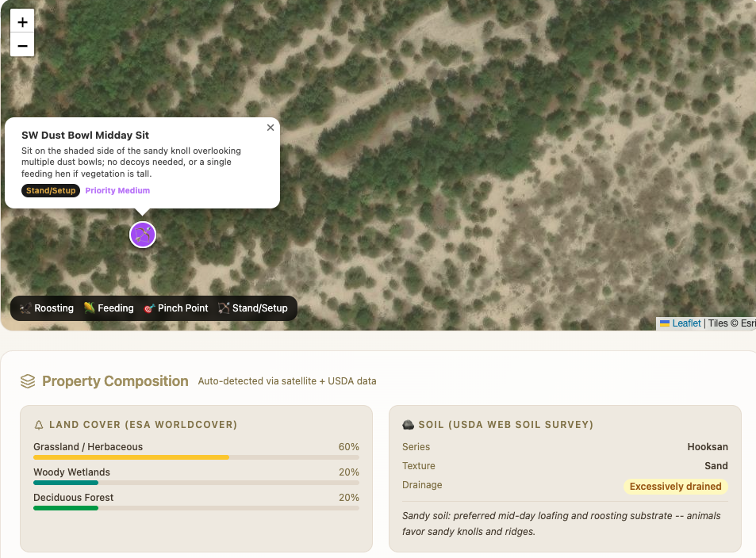Image resolution: width=756 pixels, height=558 pixels.
Task: Zoom in on the map
Action: click(x=22, y=21)
